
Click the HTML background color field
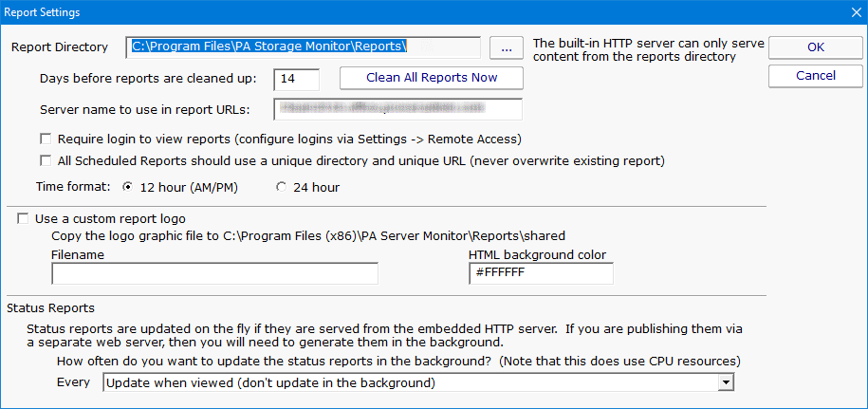[541, 273]
